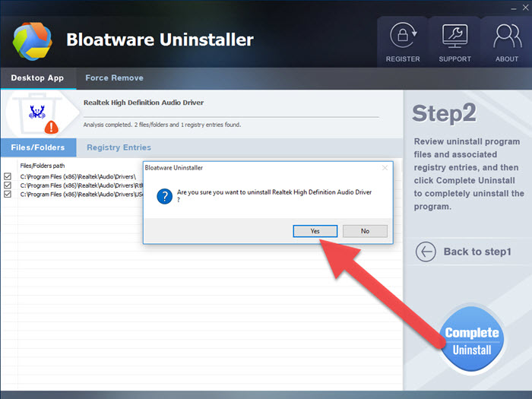
Task: Switch to the Force Remove tab
Action: 114,78
